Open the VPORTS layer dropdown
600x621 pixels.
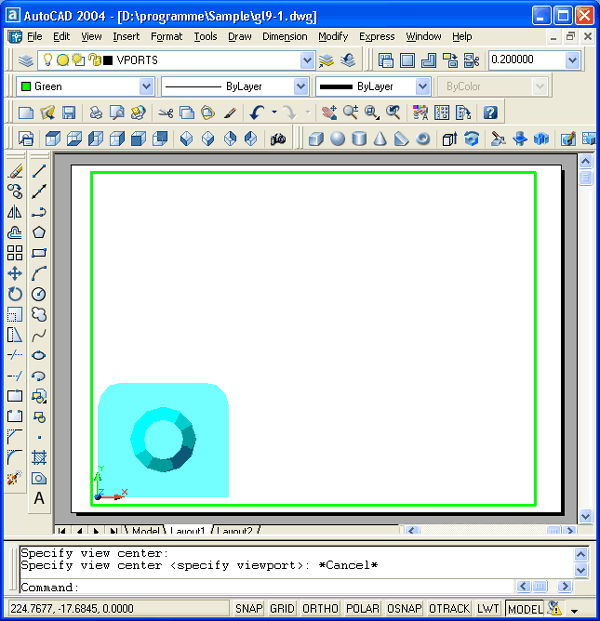(307, 61)
